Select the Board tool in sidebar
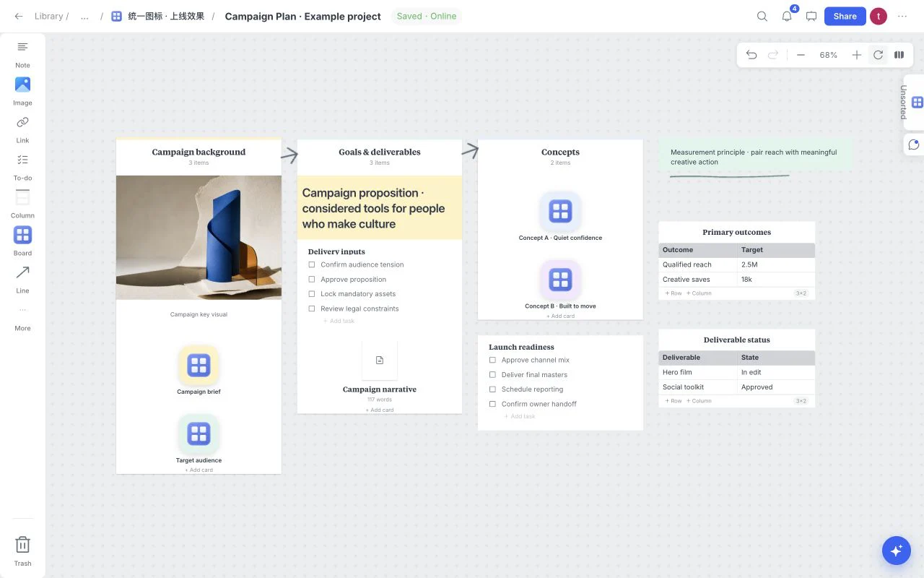The height and width of the screenshot is (578, 924). coord(22,241)
